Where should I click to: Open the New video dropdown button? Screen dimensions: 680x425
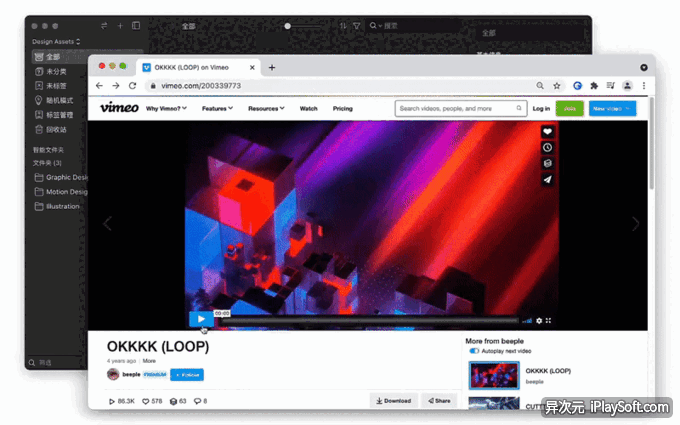[612, 108]
